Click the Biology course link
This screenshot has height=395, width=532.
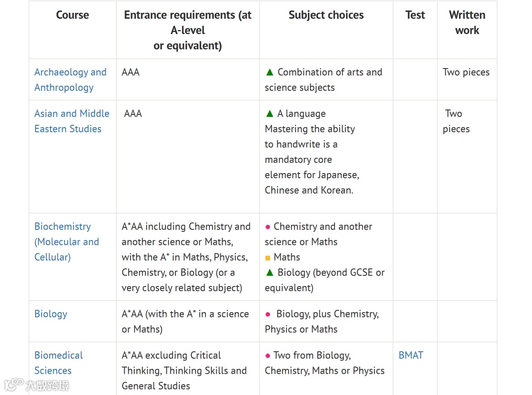pyautogui.click(x=51, y=314)
